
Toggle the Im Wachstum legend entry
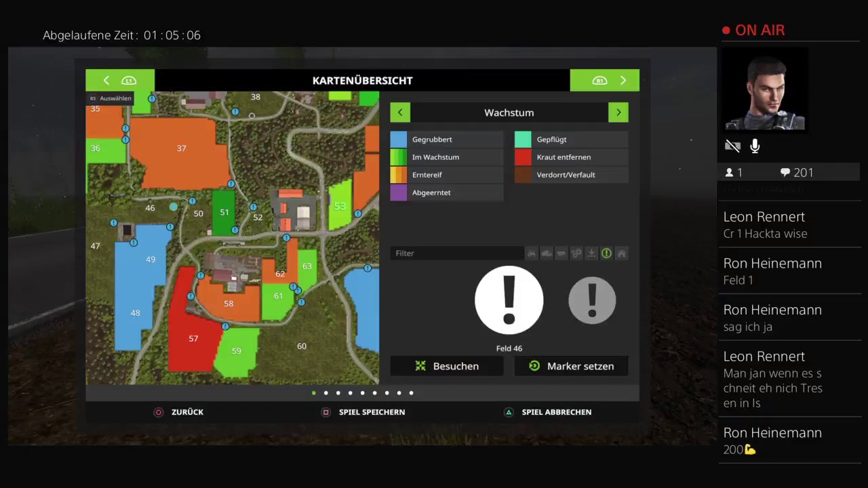(x=447, y=157)
